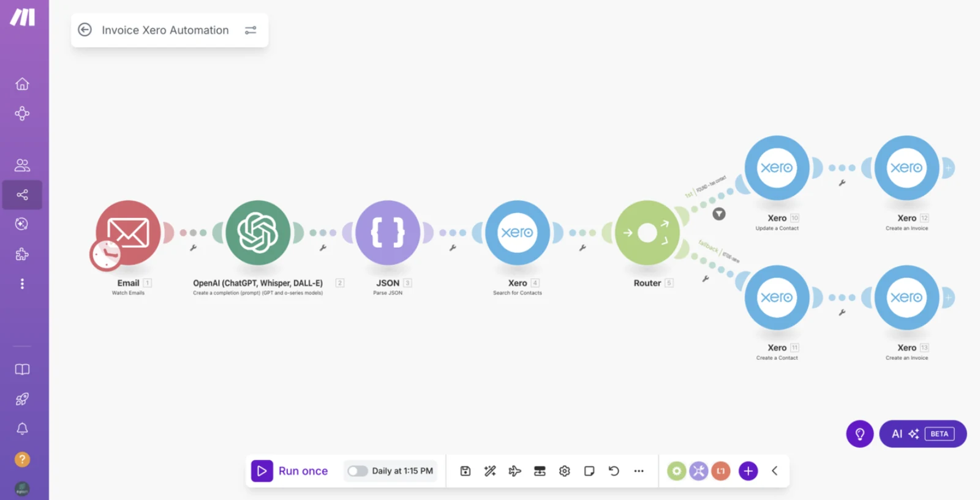Open the clock schedule on Email module
980x500 pixels.
105,255
